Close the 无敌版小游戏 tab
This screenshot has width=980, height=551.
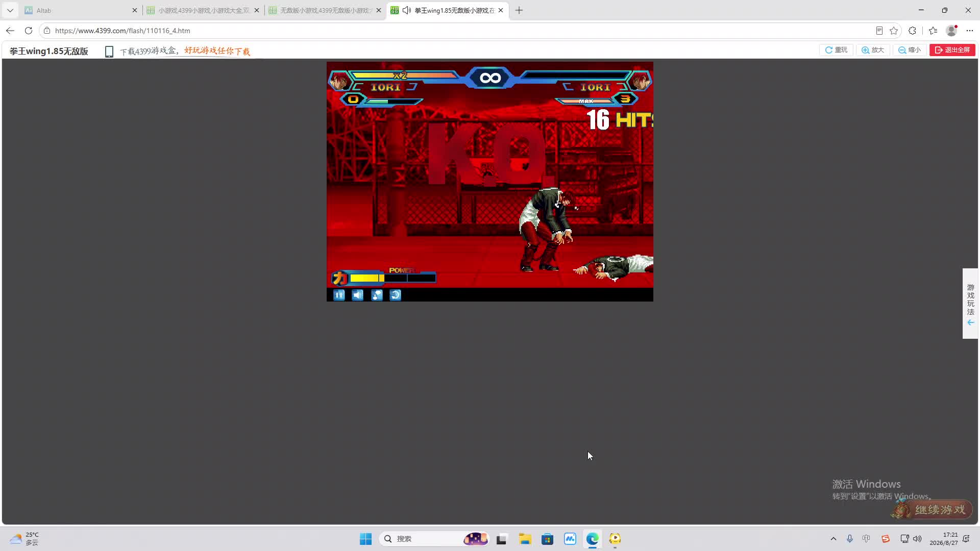pyautogui.click(x=379, y=10)
